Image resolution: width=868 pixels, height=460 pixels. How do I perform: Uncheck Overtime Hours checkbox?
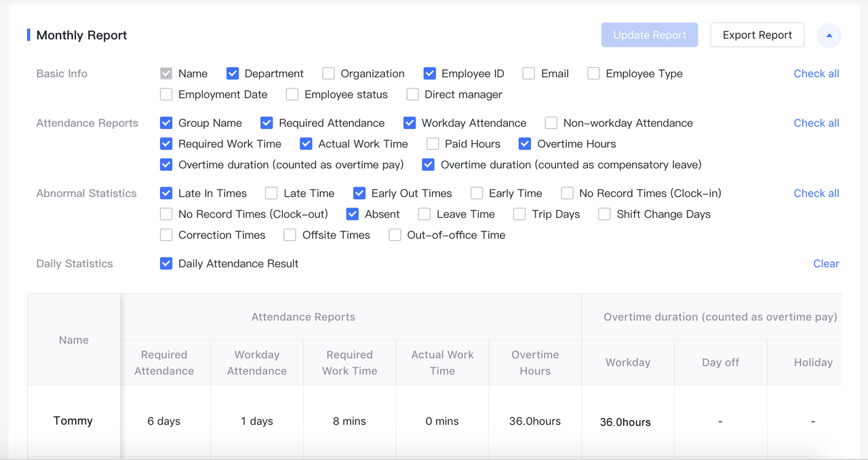[x=525, y=144]
